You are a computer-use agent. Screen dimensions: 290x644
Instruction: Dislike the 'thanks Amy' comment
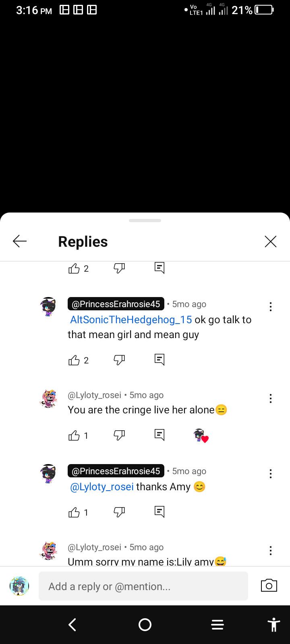pos(119,512)
